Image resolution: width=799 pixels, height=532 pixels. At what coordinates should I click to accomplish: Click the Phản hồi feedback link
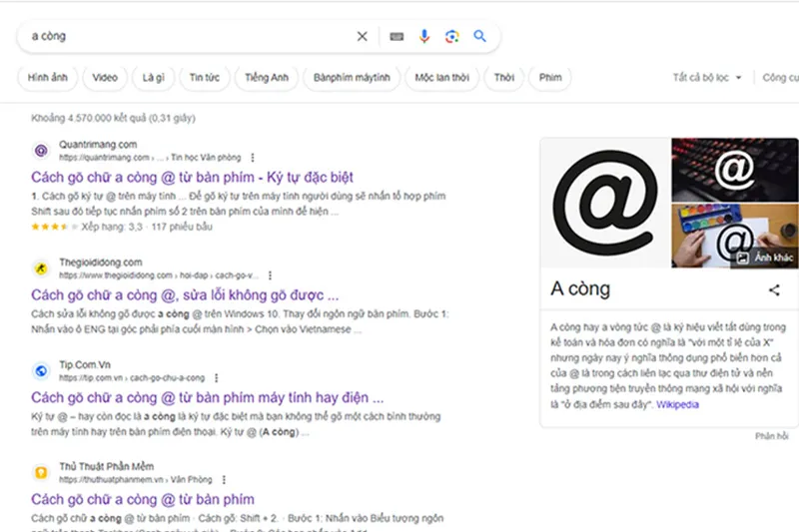pos(771,436)
